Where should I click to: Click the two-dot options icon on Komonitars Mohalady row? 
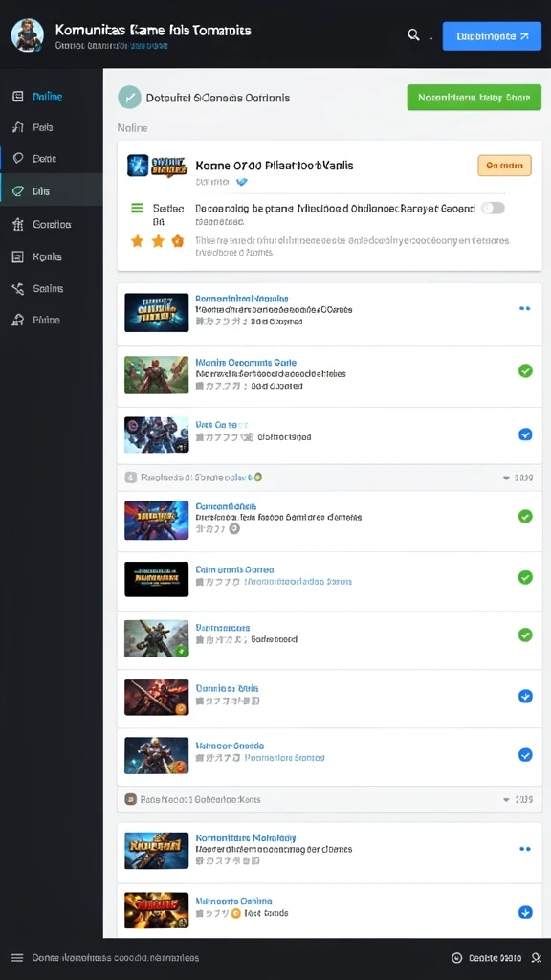pyautogui.click(x=525, y=849)
